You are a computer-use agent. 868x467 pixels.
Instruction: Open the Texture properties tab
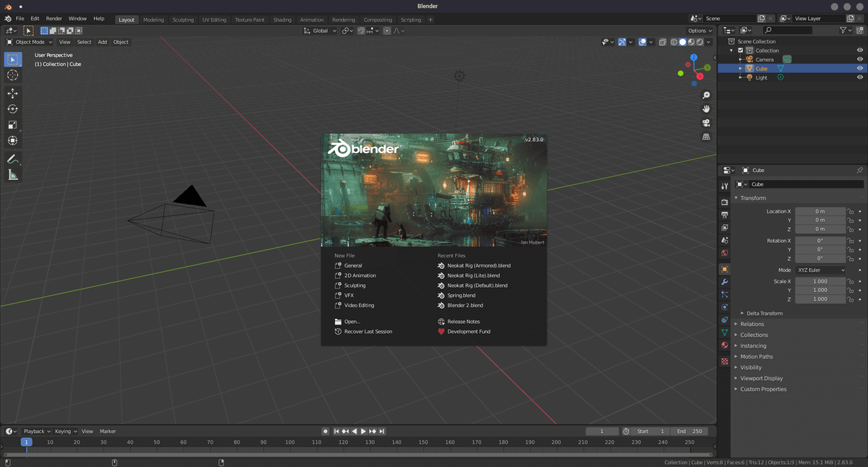(725, 361)
